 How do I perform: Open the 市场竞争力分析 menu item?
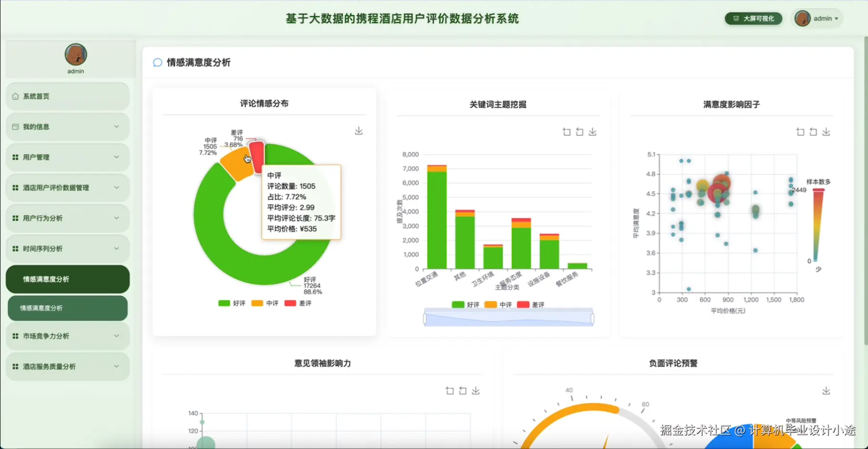(67, 336)
